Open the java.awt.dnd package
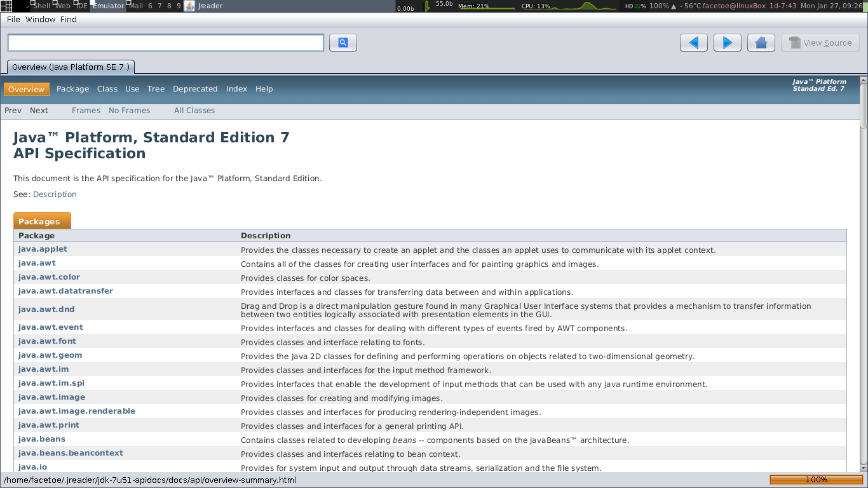 46,309
